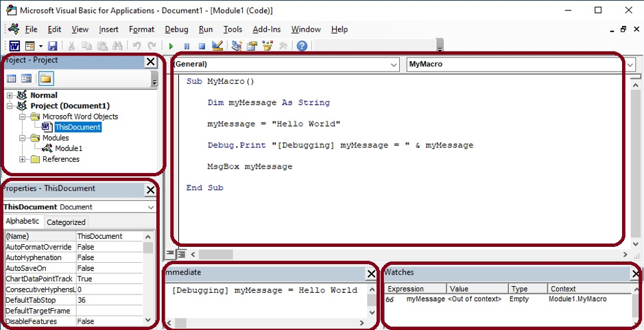The image size is (644, 330).
Task: Click the Toolbox wrench-hammer icon
Action: click(x=283, y=45)
